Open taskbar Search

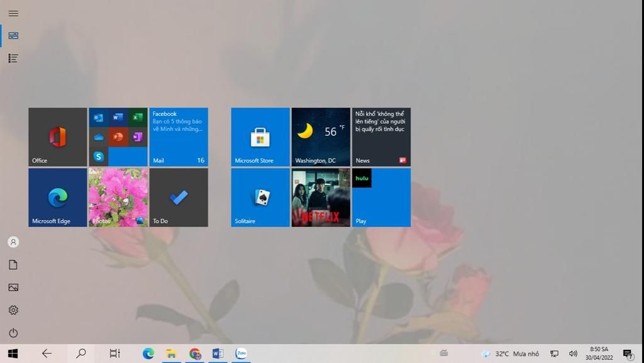tap(81, 354)
